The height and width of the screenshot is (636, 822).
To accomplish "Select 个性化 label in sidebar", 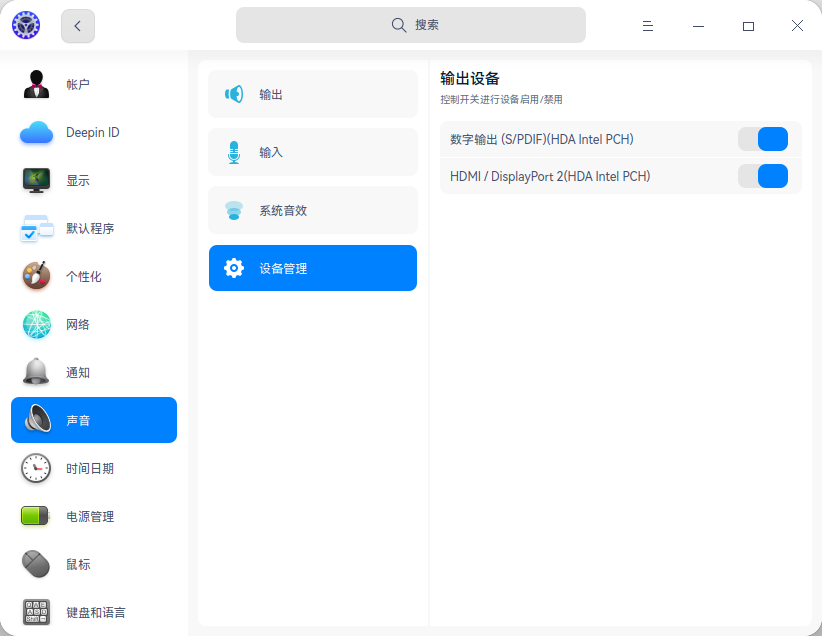I will point(83,276).
